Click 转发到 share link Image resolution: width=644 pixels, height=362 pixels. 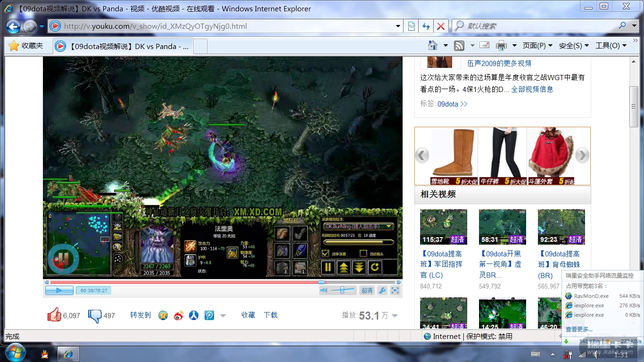point(140,315)
